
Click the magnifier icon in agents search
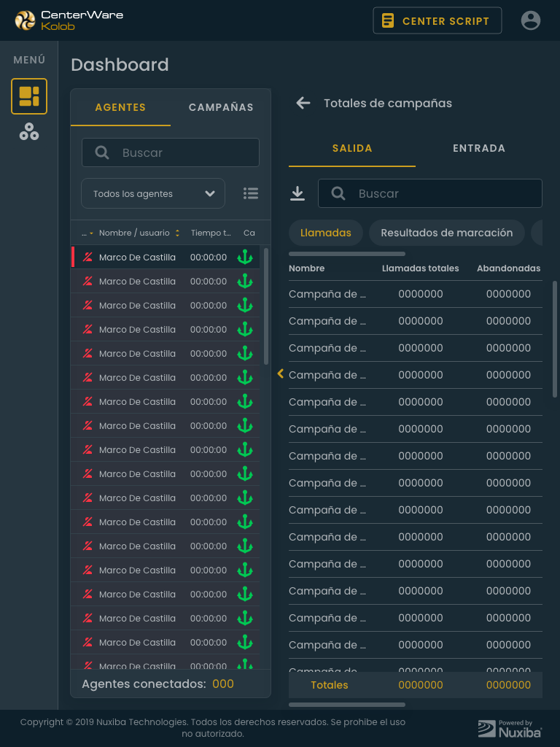(102, 152)
